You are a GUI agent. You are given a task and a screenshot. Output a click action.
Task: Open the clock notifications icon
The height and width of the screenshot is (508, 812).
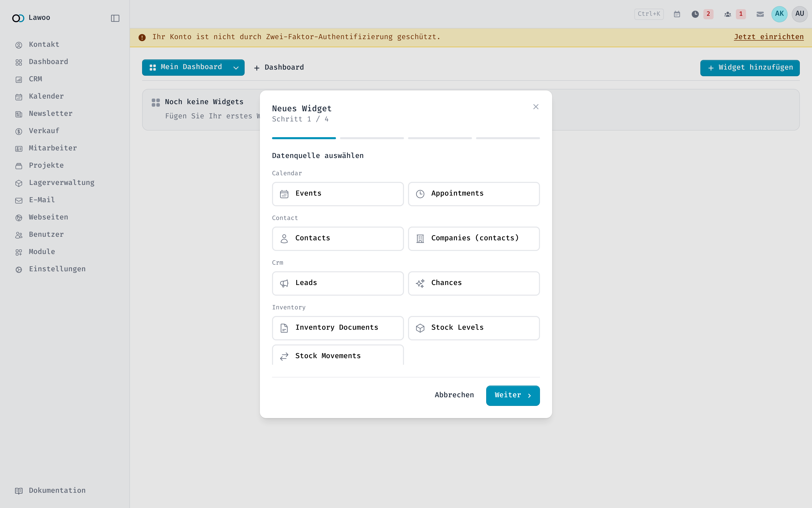click(695, 14)
